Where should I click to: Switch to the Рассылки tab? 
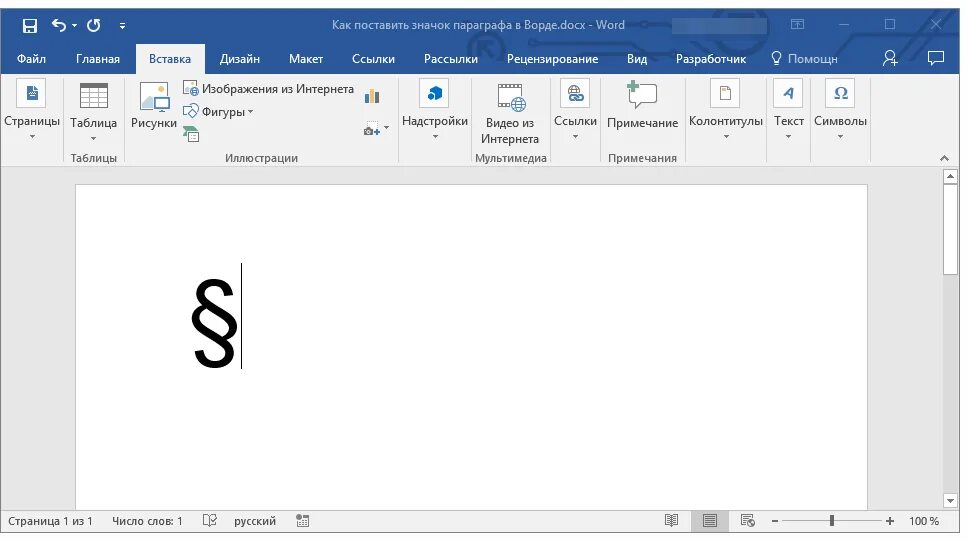pyautogui.click(x=451, y=59)
